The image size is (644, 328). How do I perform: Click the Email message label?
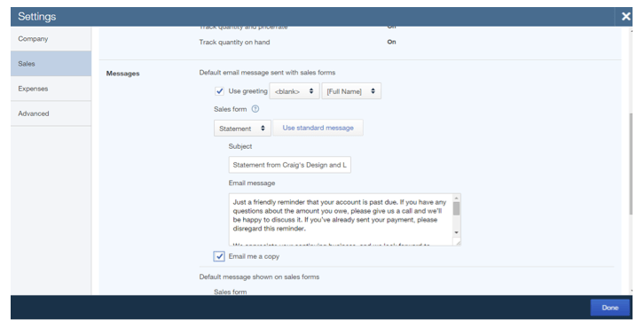(252, 184)
